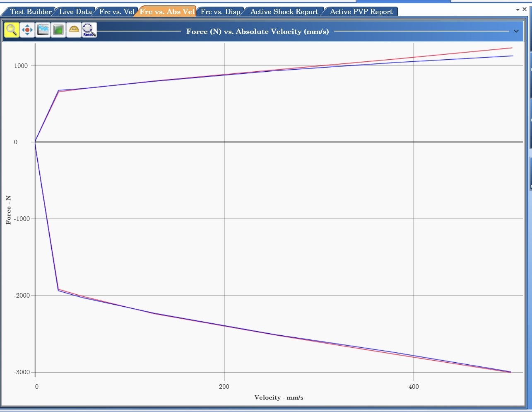Go to the Frc vs. Vel tab
532x412 pixels.
116,12
